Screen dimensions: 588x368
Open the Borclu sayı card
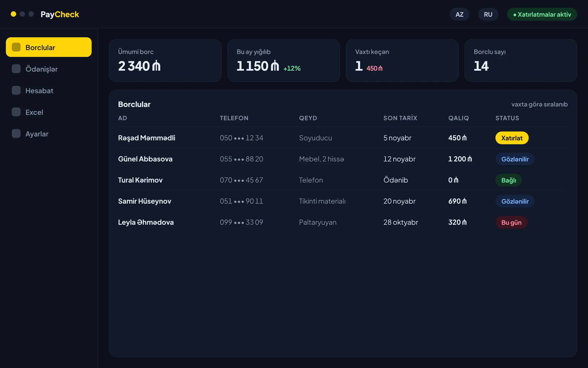521,61
